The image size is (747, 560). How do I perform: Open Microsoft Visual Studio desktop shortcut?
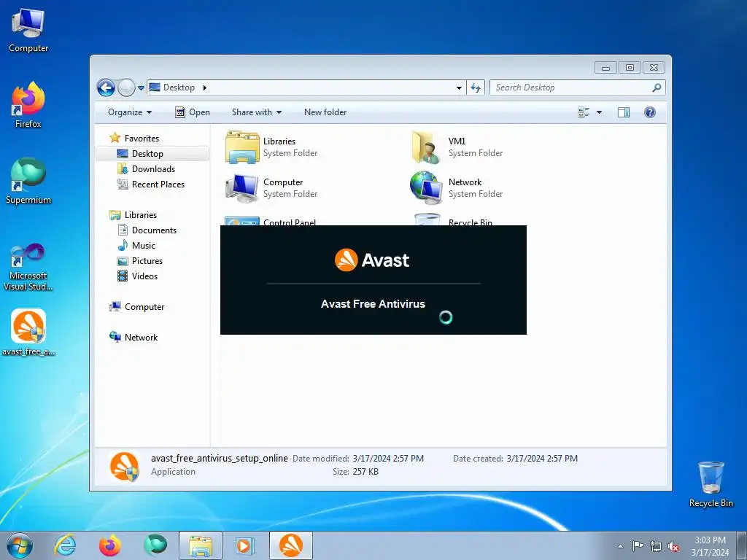click(x=28, y=267)
